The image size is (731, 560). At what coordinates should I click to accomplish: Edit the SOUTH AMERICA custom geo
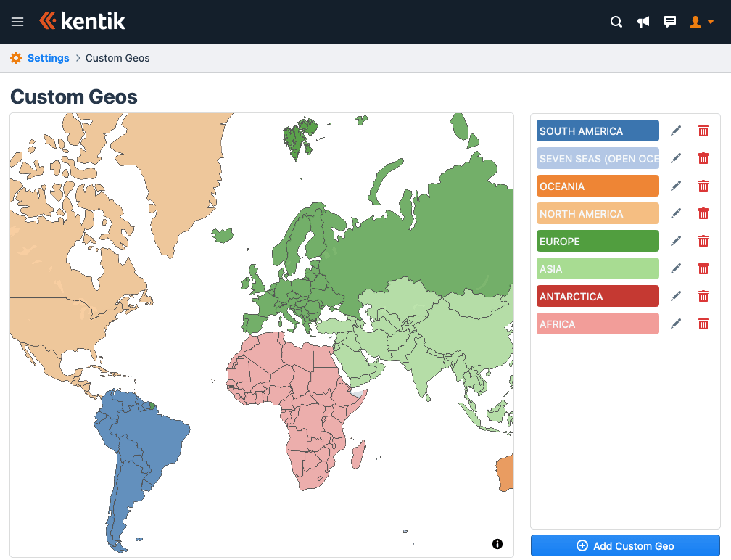(x=676, y=131)
